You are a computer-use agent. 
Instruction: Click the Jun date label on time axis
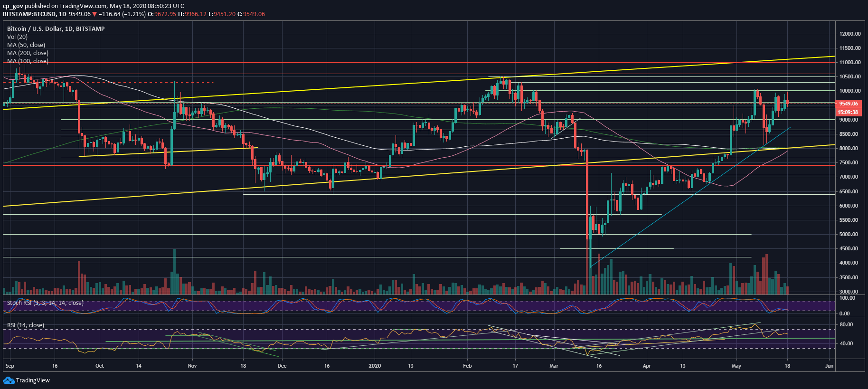point(829,366)
